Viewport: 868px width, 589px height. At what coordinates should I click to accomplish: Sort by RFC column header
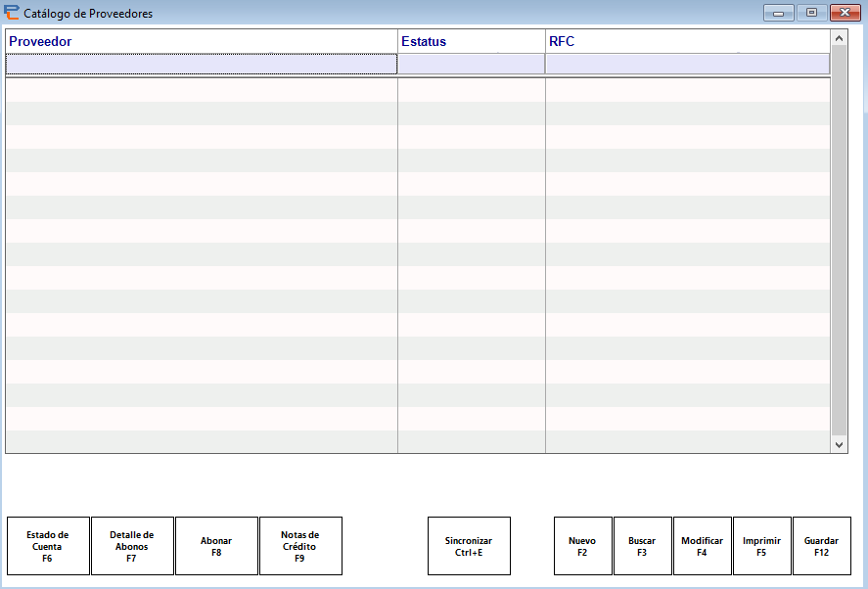point(688,41)
